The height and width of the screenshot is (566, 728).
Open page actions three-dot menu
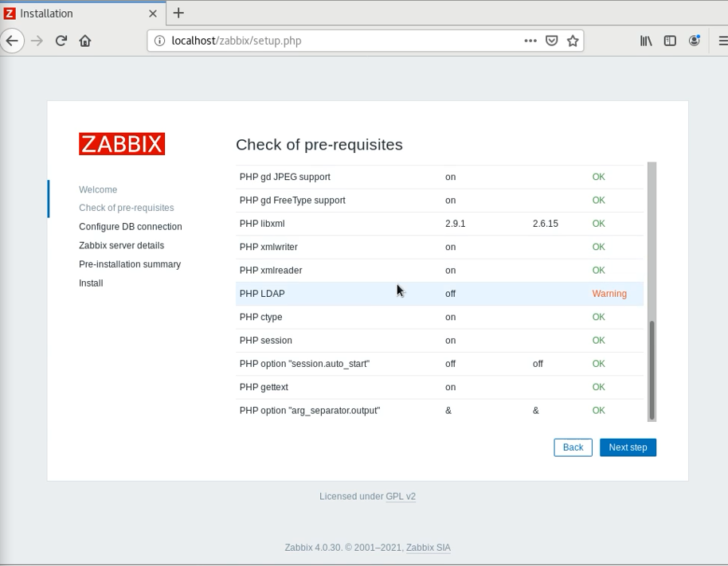pos(530,41)
